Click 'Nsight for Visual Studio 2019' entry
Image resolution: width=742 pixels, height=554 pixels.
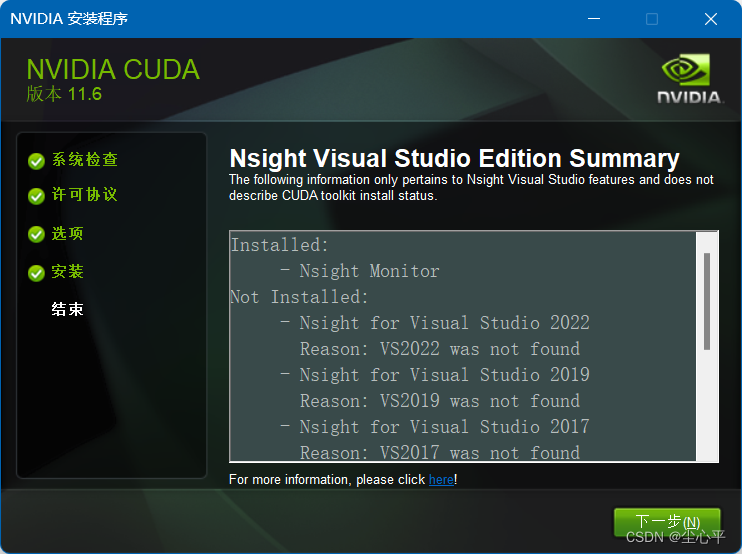click(x=444, y=375)
